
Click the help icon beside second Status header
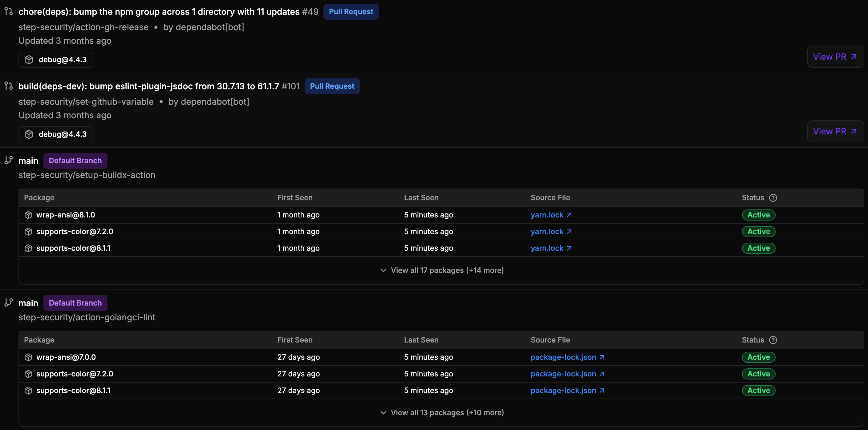pyautogui.click(x=773, y=340)
